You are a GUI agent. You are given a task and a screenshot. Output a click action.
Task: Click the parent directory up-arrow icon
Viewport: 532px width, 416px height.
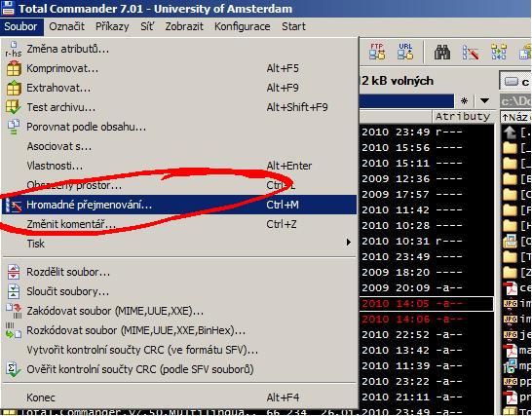tap(510, 132)
